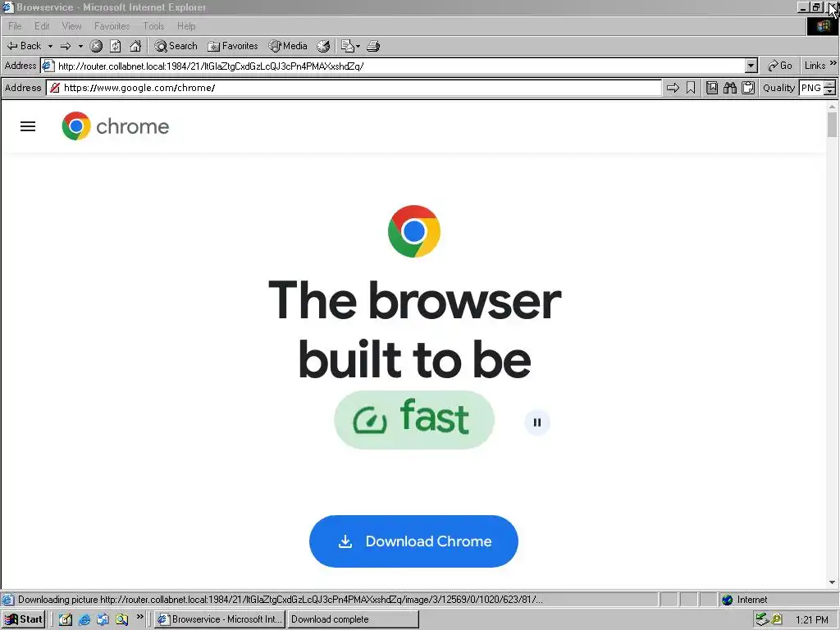Click the insecure-lock icon before https URL

(55, 88)
